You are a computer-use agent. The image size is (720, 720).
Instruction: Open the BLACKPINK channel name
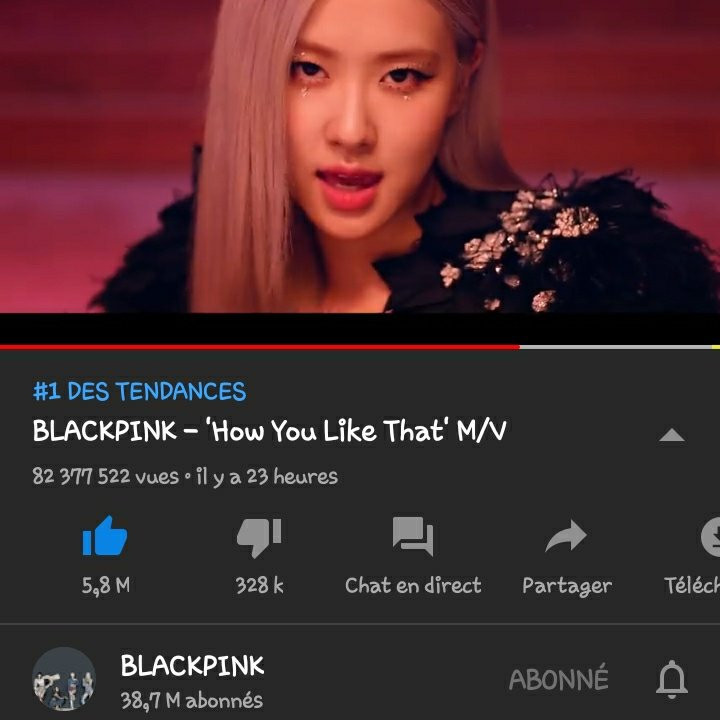[x=192, y=665]
